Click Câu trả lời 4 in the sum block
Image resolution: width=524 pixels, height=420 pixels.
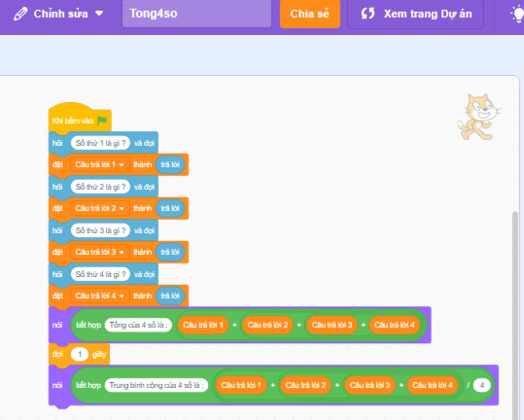(x=394, y=325)
